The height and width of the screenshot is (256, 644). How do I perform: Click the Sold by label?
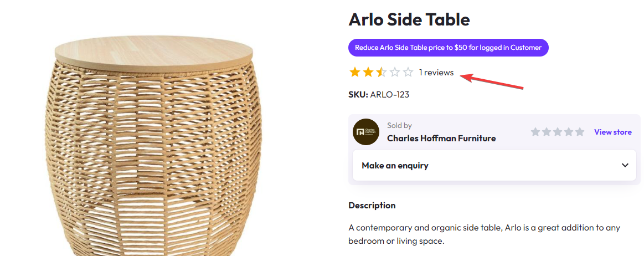(399, 126)
